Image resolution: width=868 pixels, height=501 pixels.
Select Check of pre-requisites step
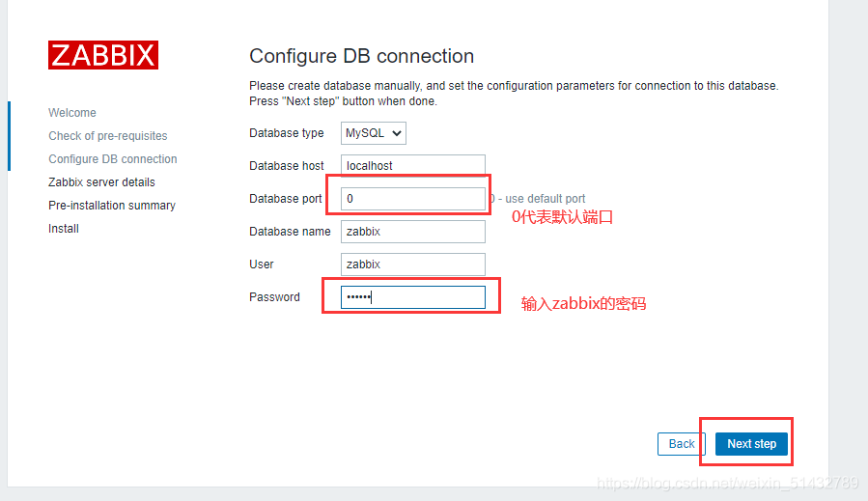point(108,136)
